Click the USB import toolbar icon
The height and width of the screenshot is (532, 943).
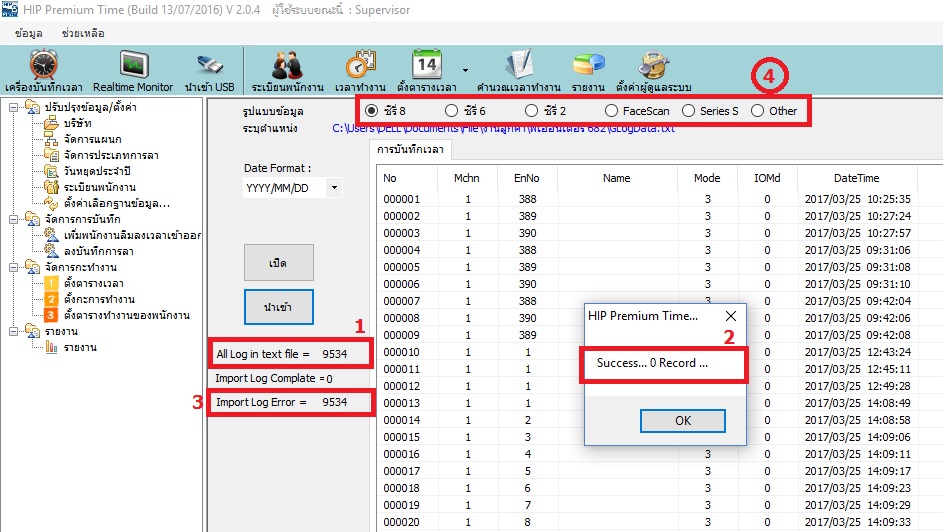tap(210, 64)
